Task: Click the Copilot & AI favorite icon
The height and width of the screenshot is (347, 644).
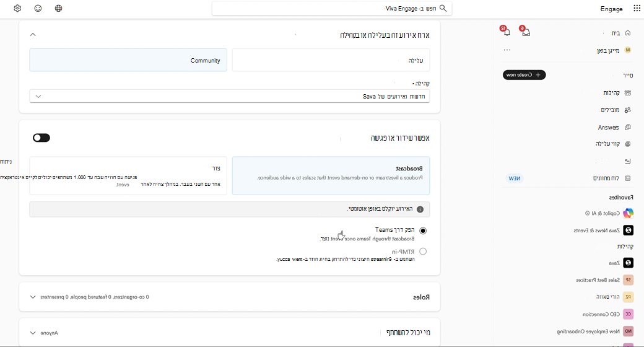Action: (x=628, y=213)
